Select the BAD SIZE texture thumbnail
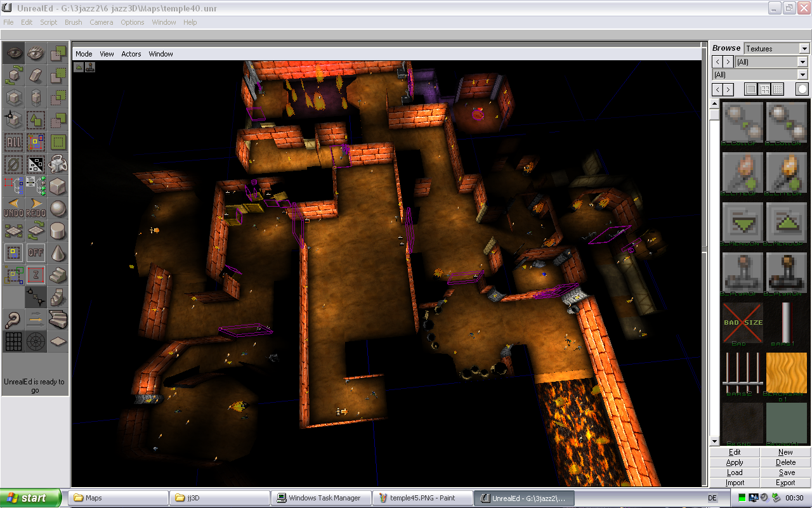Screen dimensions: 812x508 (743, 322)
